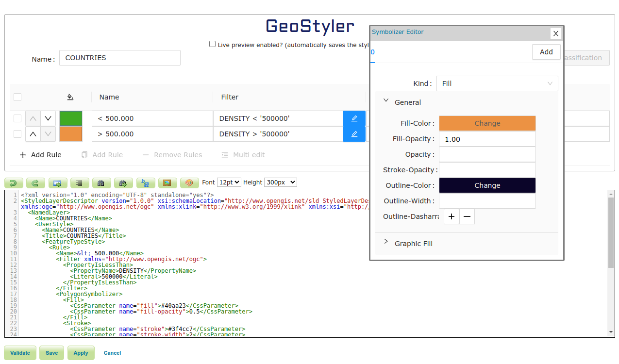Click the picture image icon in toolbar

167,183
